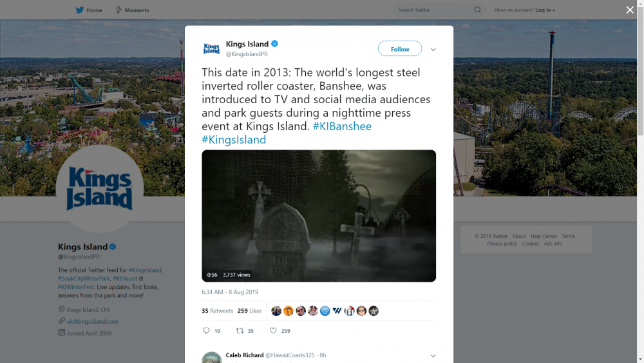Click the Search Twitter input field
The height and width of the screenshot is (363, 644).
point(435,10)
